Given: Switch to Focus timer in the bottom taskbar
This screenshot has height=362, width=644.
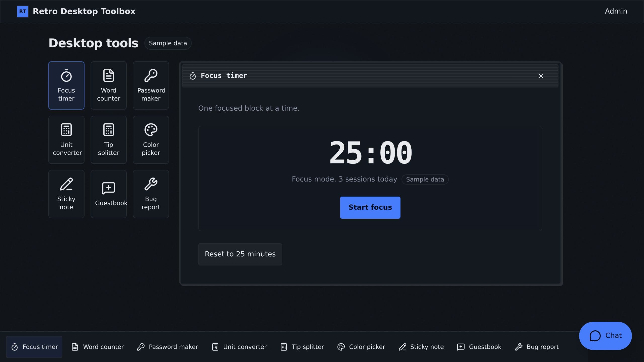Looking at the screenshot, I should [34, 347].
